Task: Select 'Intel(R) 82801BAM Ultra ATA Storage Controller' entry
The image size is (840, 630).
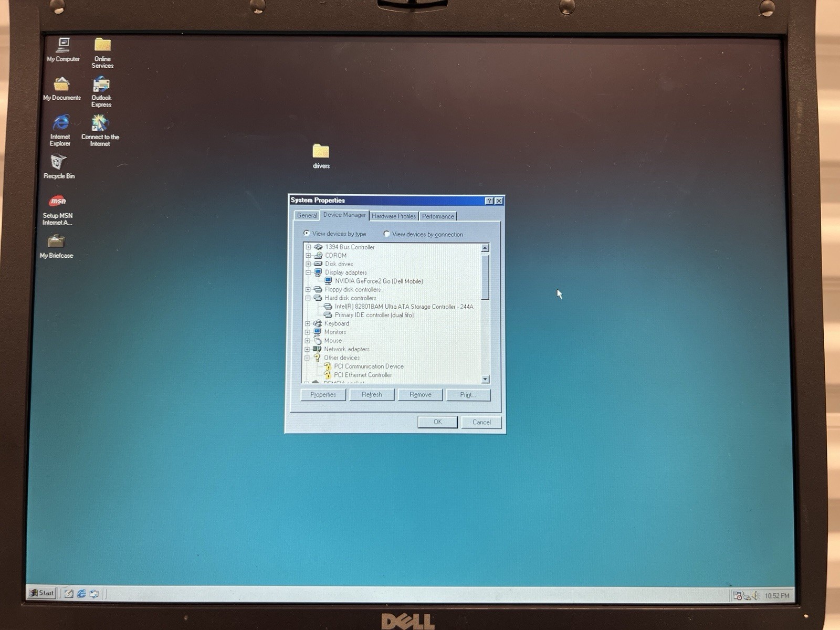Action: [404, 307]
